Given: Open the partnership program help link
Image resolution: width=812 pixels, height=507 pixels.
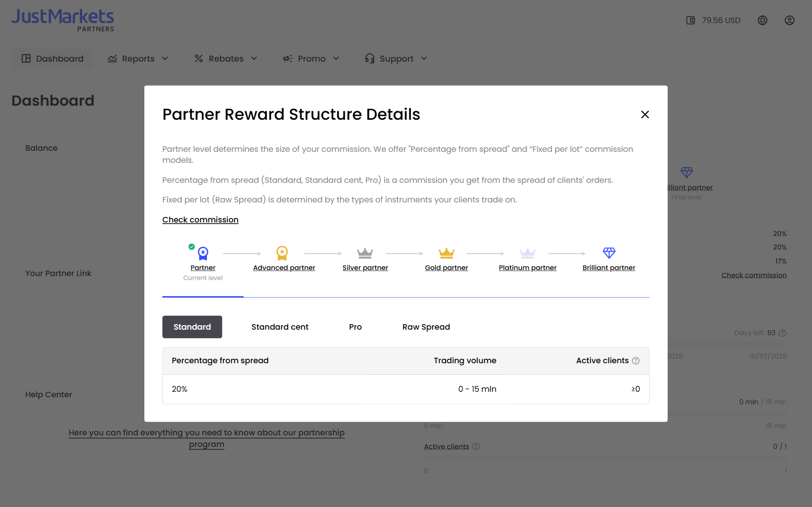Looking at the screenshot, I should (x=207, y=438).
